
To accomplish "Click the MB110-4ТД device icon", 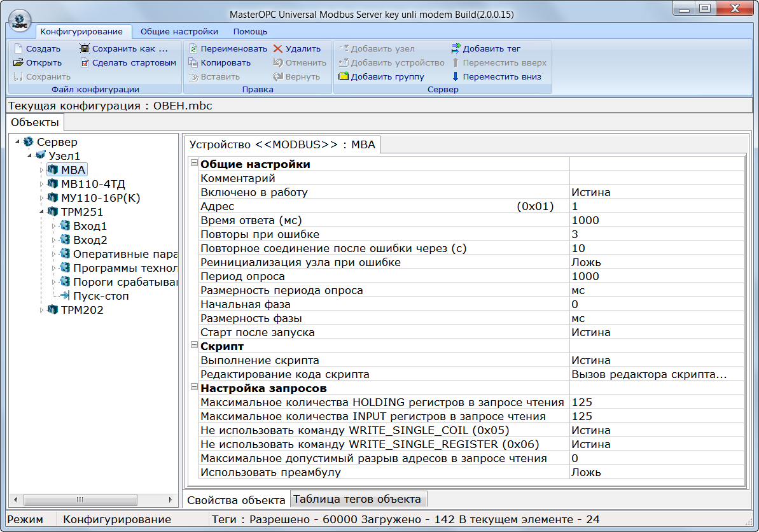I will coord(53,183).
